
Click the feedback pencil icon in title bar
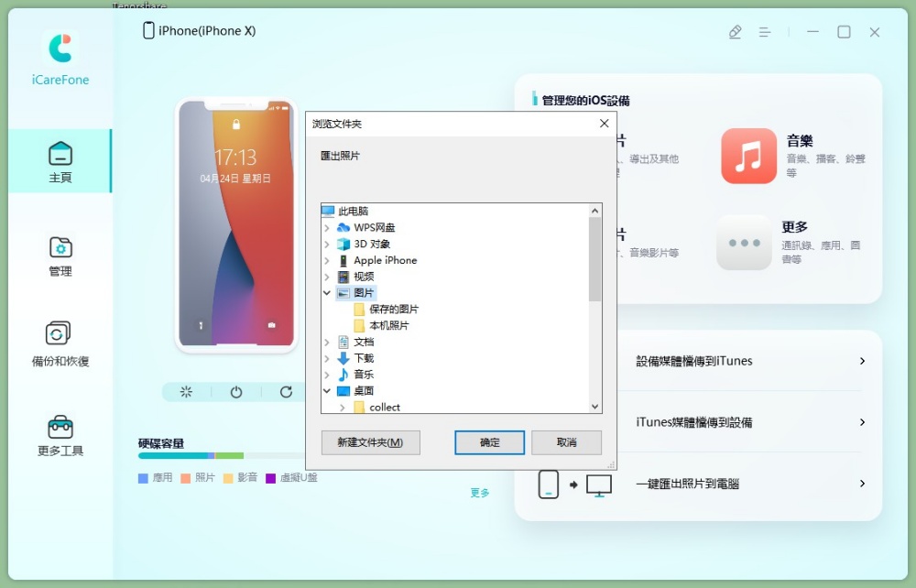[x=735, y=32]
